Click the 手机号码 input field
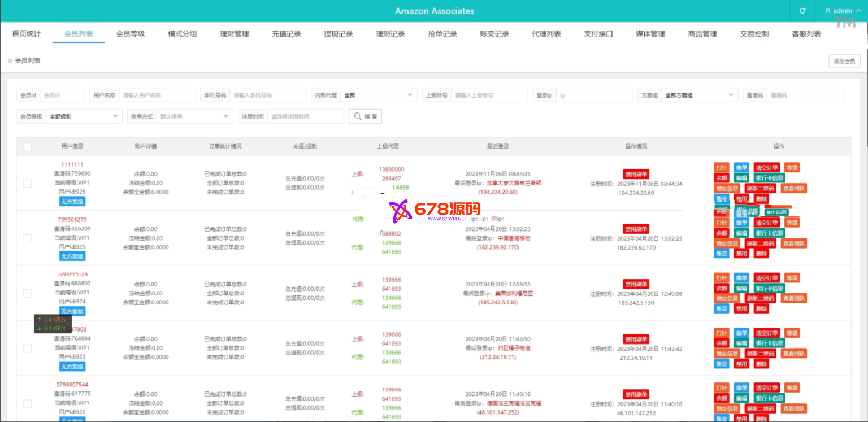 point(267,95)
